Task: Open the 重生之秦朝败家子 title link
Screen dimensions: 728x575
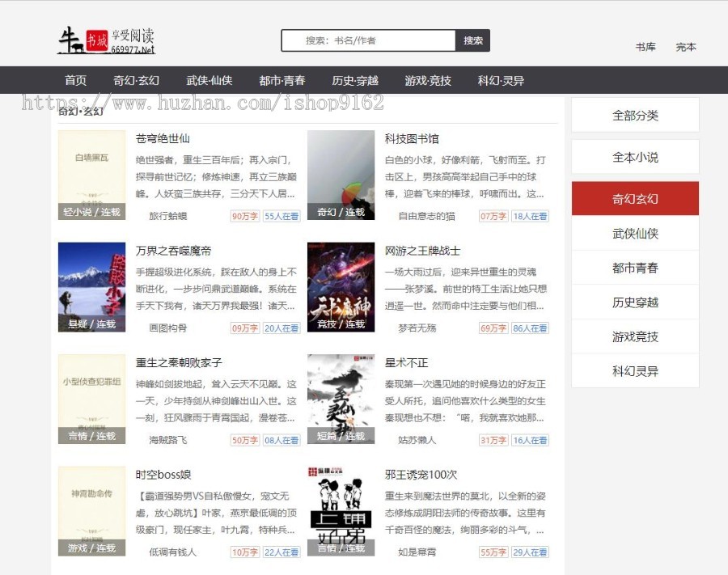Action: 179,362
